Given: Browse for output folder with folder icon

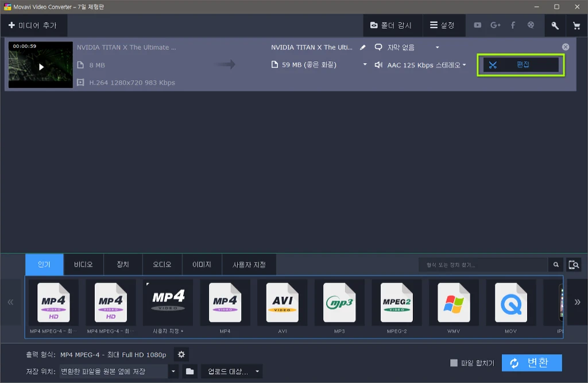Looking at the screenshot, I should [189, 372].
